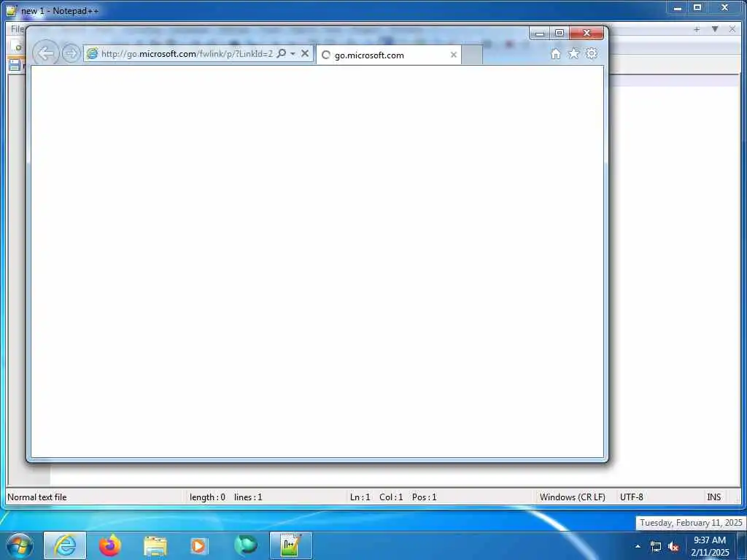Click Notepad++ plus button at top right
The width and height of the screenshot is (747, 560).
point(697,29)
